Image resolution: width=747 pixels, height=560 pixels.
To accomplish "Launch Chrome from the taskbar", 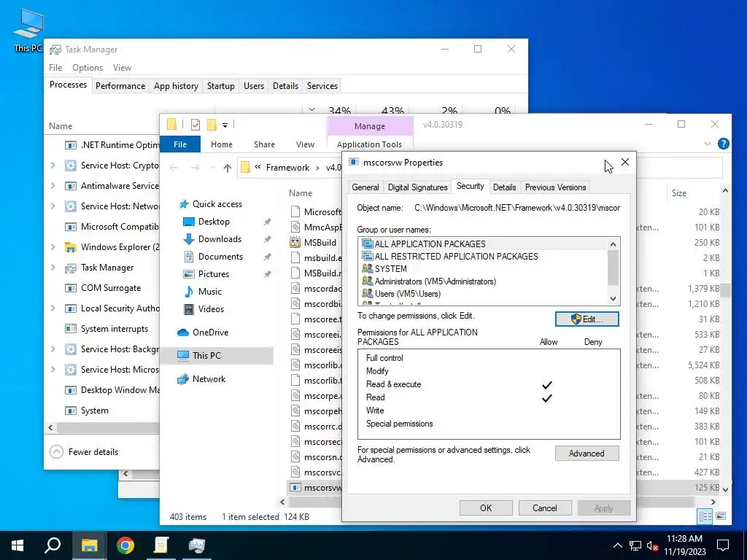I will [x=125, y=545].
